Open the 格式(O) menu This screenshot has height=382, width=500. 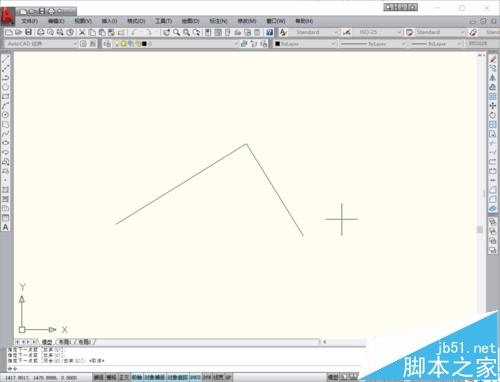(x=136, y=21)
